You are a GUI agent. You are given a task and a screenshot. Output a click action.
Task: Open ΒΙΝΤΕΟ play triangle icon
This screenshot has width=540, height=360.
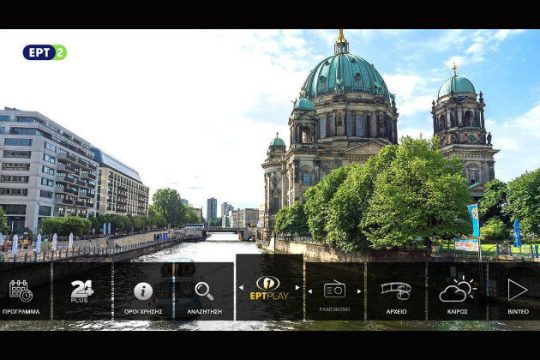point(517,290)
